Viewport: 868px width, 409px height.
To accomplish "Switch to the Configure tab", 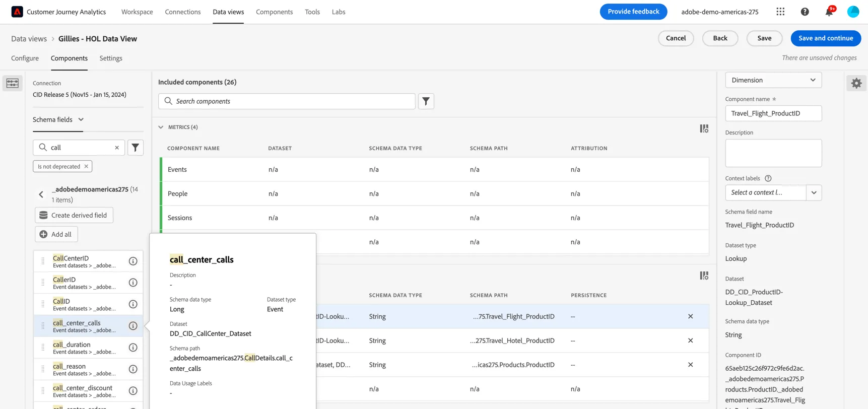I will 25,58.
